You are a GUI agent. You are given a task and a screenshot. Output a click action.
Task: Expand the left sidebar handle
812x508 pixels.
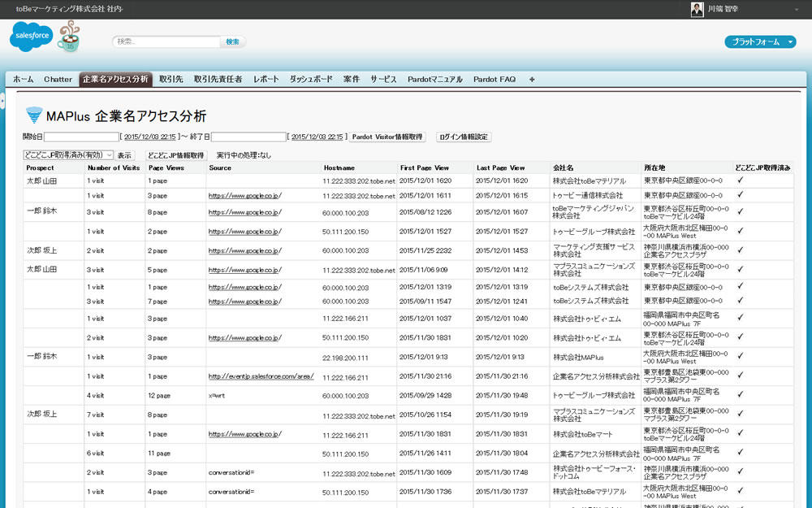tap(2, 100)
